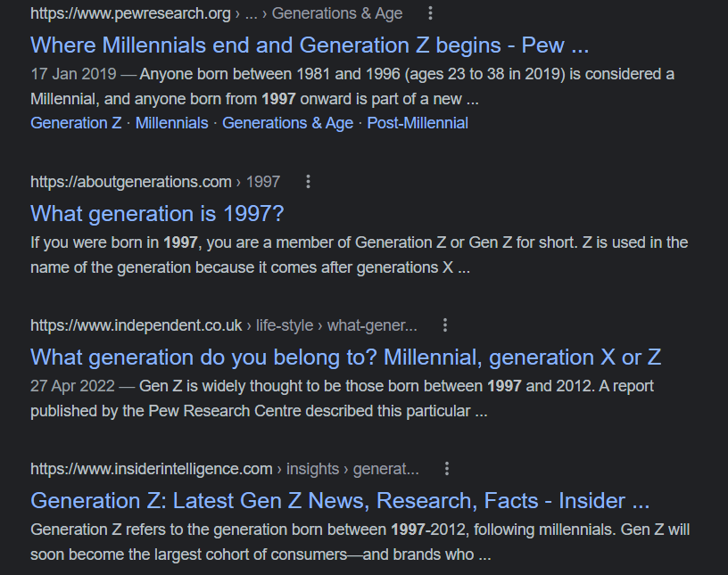Screen dimensions: 728x575
Task: Open the three-dot menu beside the Pew Research result
Action: click(x=431, y=13)
